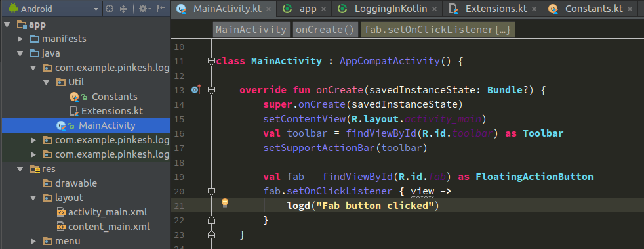Click the java folder icon

[35, 53]
